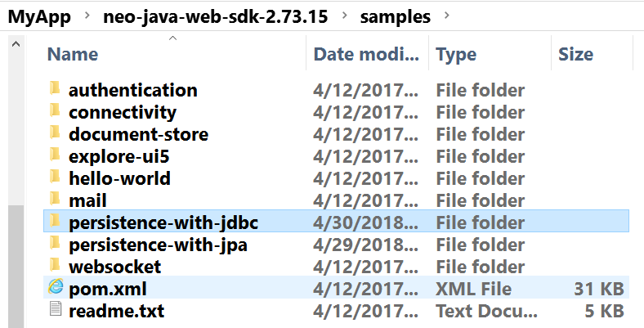This screenshot has width=644, height=328.
Task: Click the connectivity folder icon
Action: point(55,111)
